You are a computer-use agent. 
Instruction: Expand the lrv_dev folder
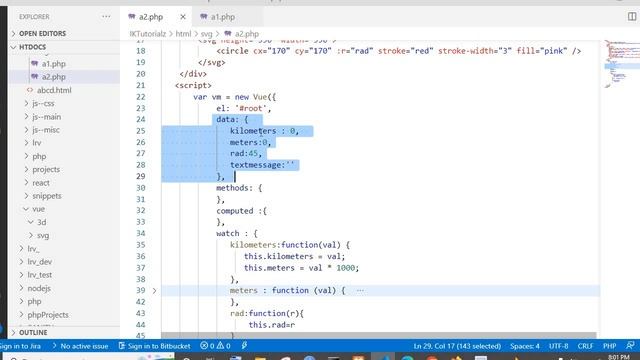pyautogui.click(x=40, y=262)
